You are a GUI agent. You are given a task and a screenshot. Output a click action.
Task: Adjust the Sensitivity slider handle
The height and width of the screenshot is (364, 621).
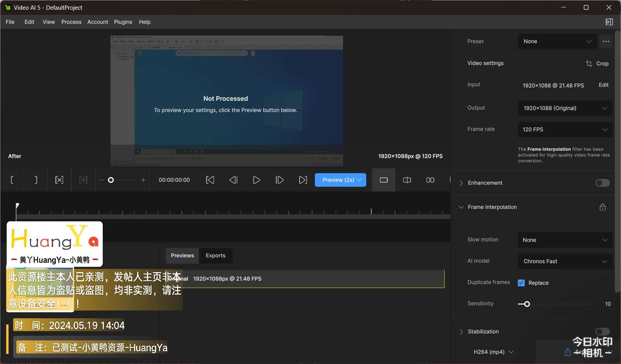pos(527,304)
